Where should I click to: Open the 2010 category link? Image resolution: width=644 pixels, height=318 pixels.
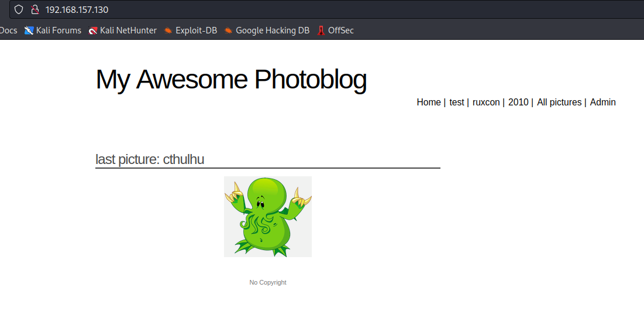518,102
